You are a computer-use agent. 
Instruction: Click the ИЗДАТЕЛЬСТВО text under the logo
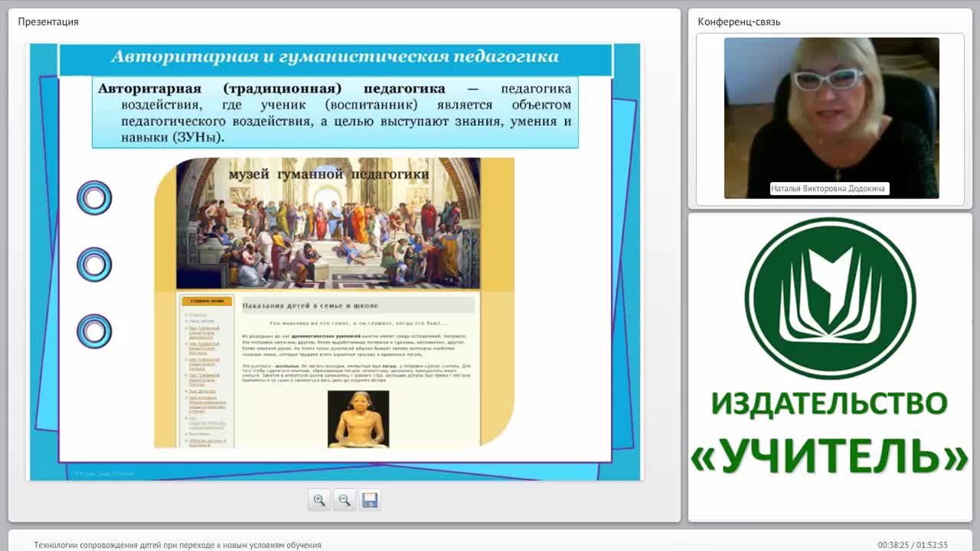click(830, 404)
